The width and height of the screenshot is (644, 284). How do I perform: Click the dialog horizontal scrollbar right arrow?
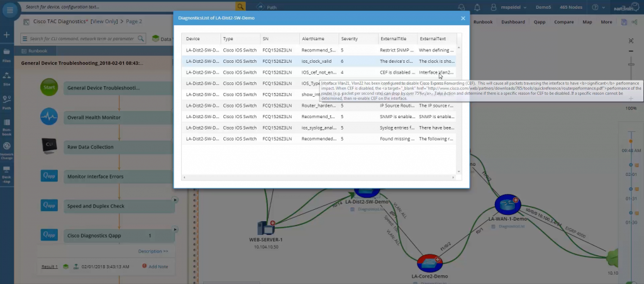point(453,177)
